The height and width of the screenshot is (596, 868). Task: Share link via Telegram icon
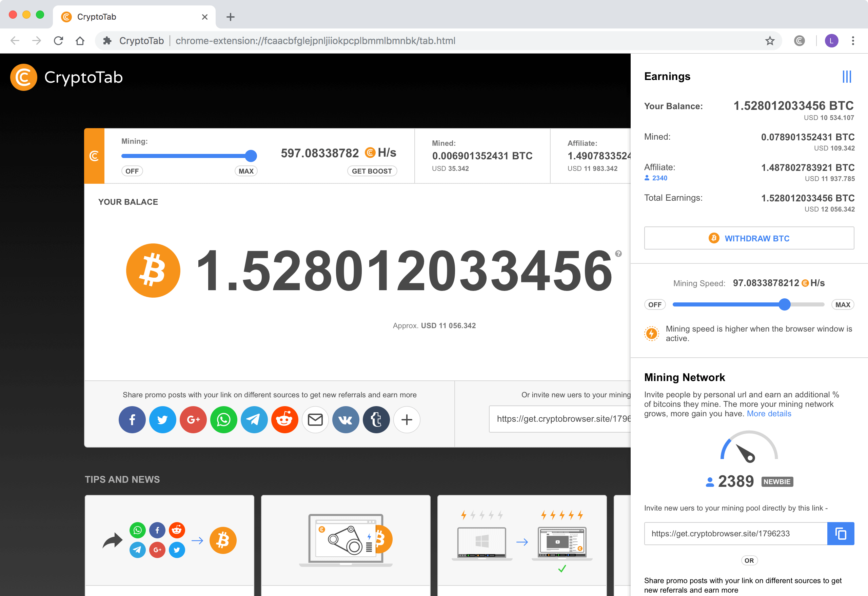pyautogui.click(x=254, y=420)
